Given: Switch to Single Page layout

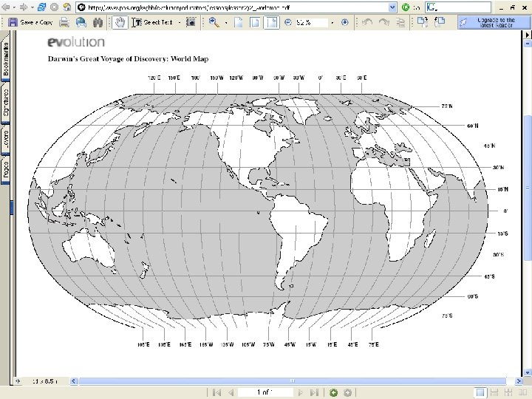Looking at the screenshot, I should (x=480, y=392).
